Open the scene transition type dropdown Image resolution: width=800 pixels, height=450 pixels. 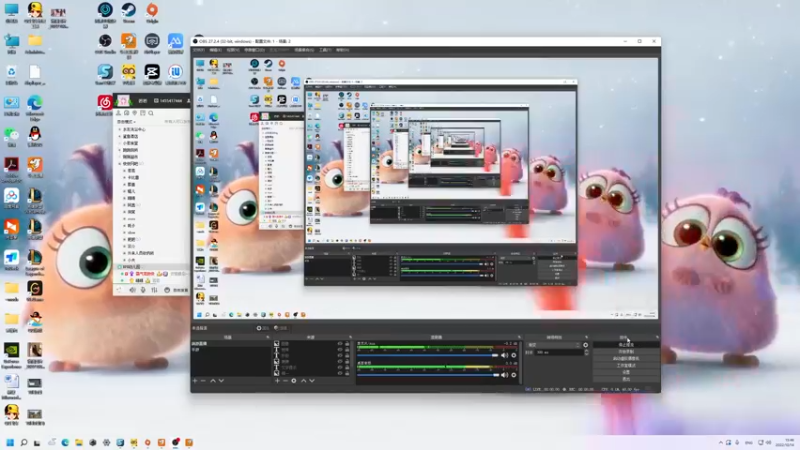point(553,345)
